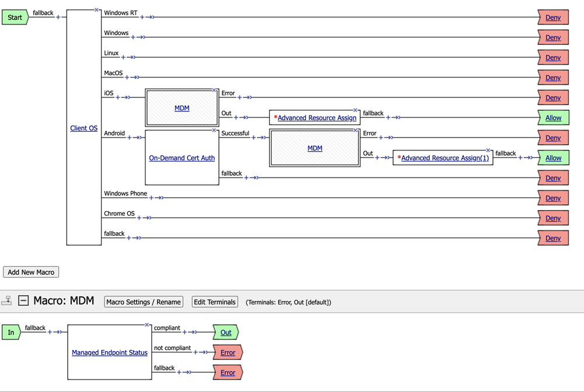Add an item on the compliant macro branch
This screenshot has width=584, height=392.
(x=185, y=332)
